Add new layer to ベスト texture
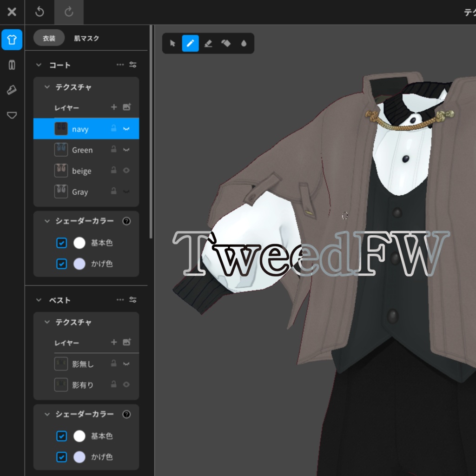 [x=114, y=342]
